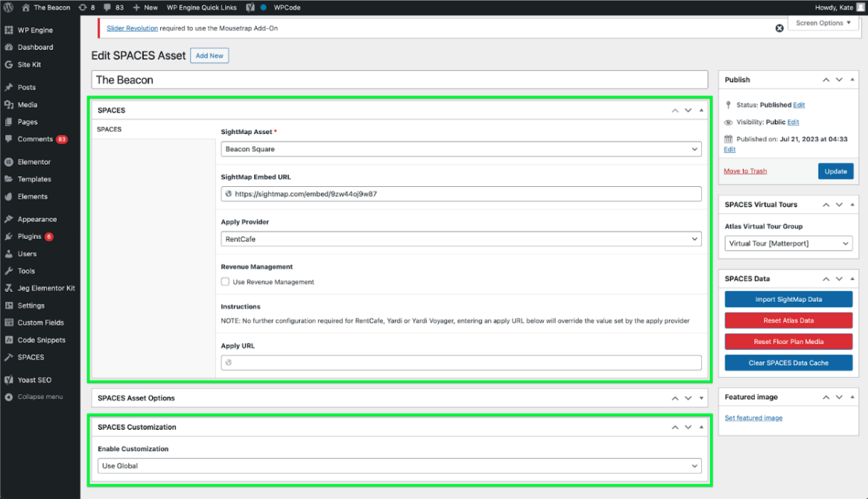868x499 pixels.
Task: Open the SightMap Asset dropdown
Action: pyautogui.click(x=460, y=149)
